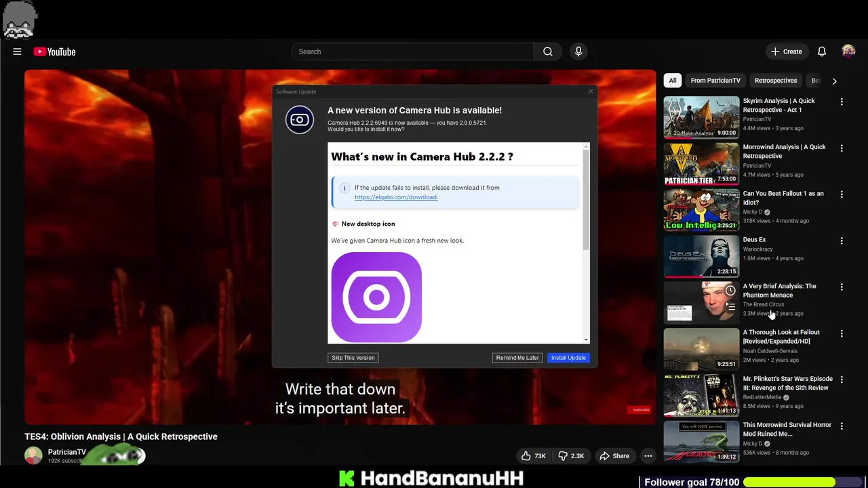Click Skip This Version button
The image size is (868, 488).
pyautogui.click(x=353, y=358)
